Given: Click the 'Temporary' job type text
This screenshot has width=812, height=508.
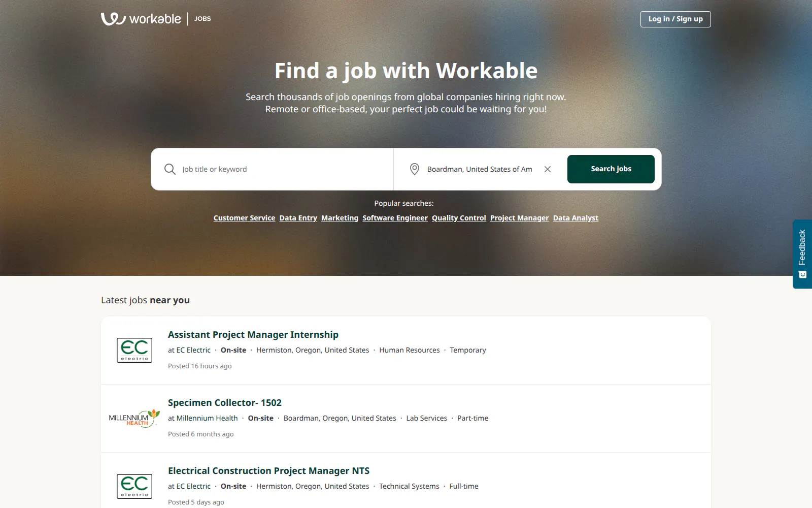Looking at the screenshot, I should [x=468, y=350].
